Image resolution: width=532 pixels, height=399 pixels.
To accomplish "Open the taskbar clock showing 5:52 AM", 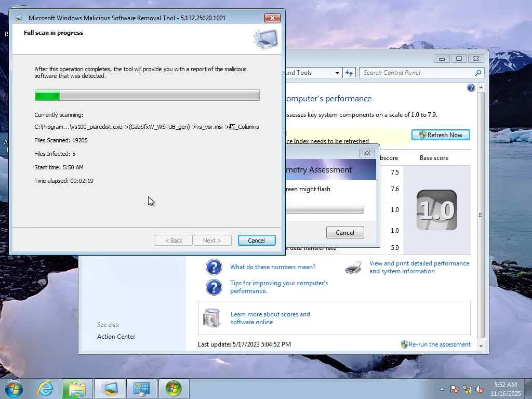I will click(506, 389).
